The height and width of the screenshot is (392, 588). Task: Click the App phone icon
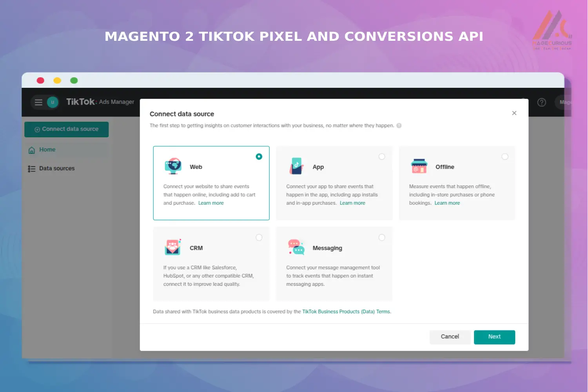(296, 165)
